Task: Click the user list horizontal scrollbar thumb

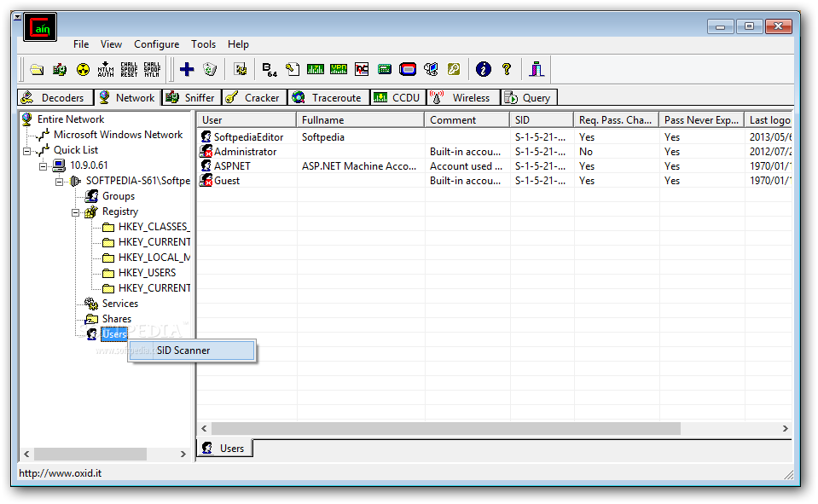Action: click(446, 428)
